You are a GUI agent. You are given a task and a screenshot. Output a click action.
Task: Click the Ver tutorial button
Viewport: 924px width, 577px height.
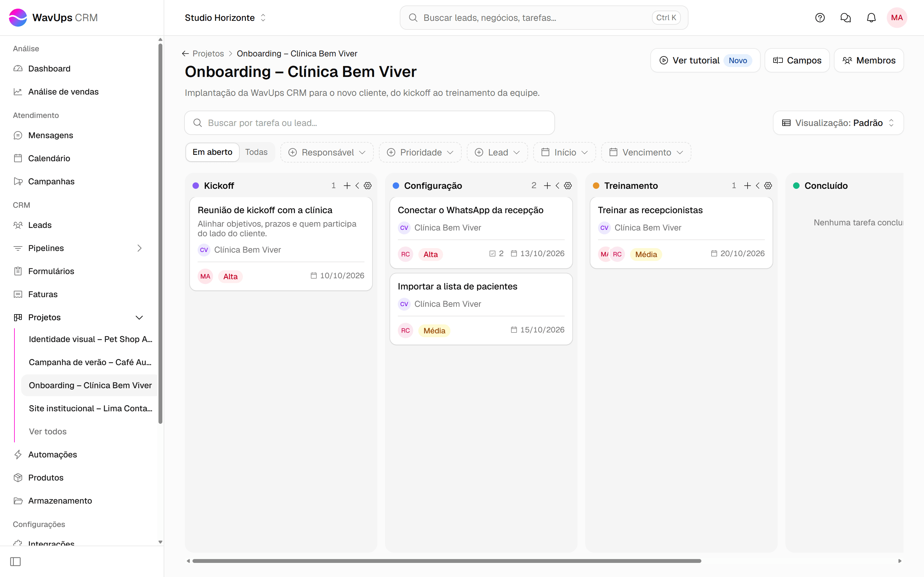point(705,60)
